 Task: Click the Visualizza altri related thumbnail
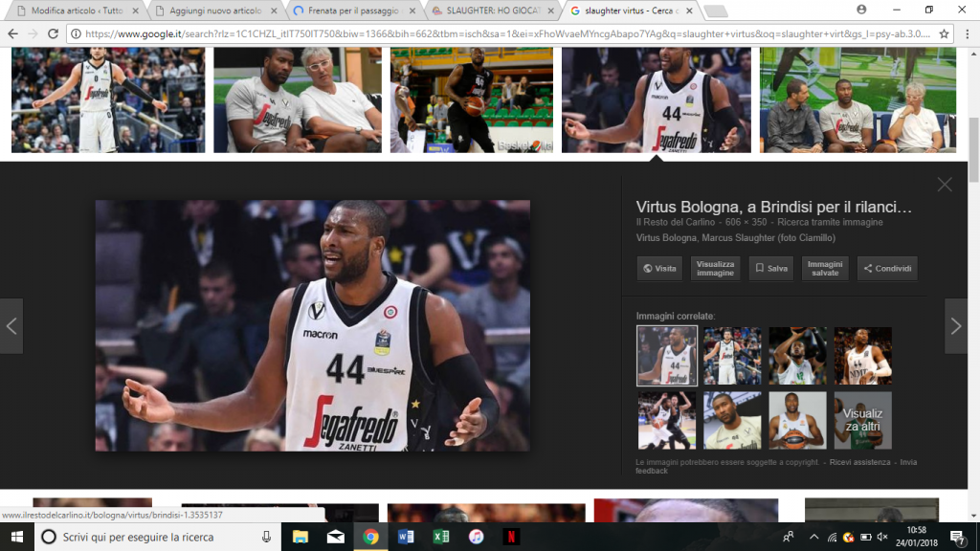[x=862, y=421]
